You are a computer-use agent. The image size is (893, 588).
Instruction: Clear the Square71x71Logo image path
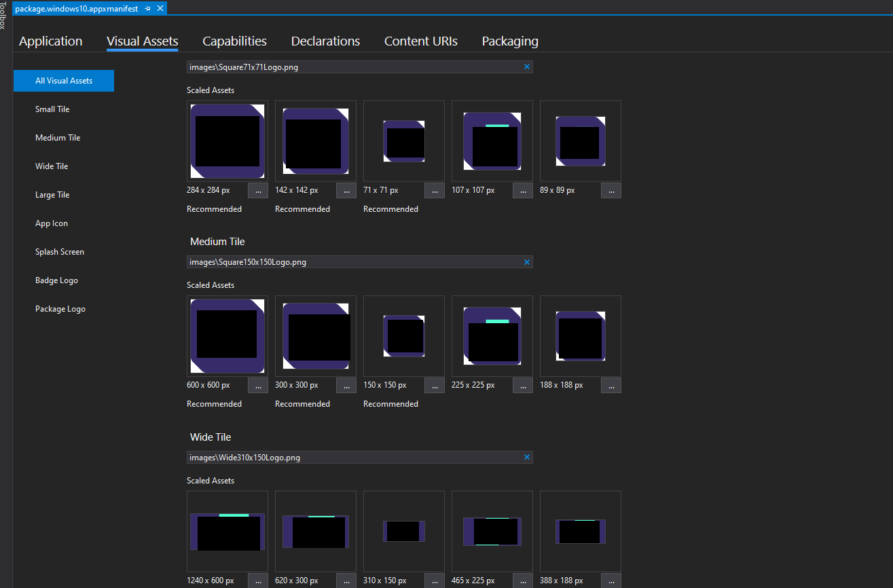coord(526,67)
